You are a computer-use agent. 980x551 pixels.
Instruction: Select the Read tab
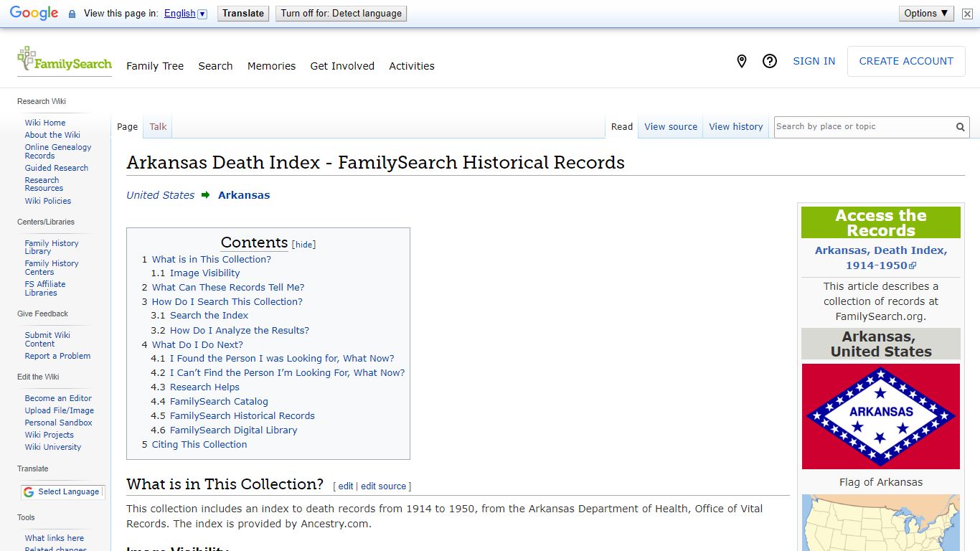coord(622,127)
